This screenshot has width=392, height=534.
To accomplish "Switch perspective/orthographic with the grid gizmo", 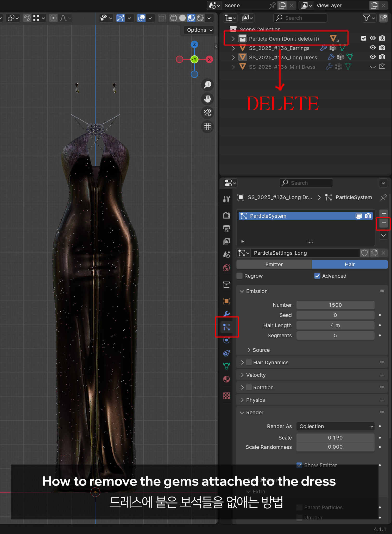I will pos(207,127).
